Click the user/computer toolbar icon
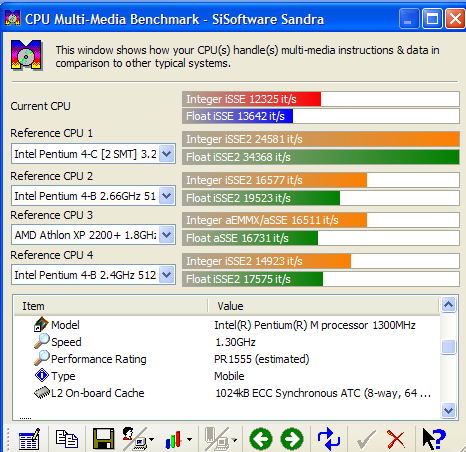The image size is (466, 452). point(134,439)
